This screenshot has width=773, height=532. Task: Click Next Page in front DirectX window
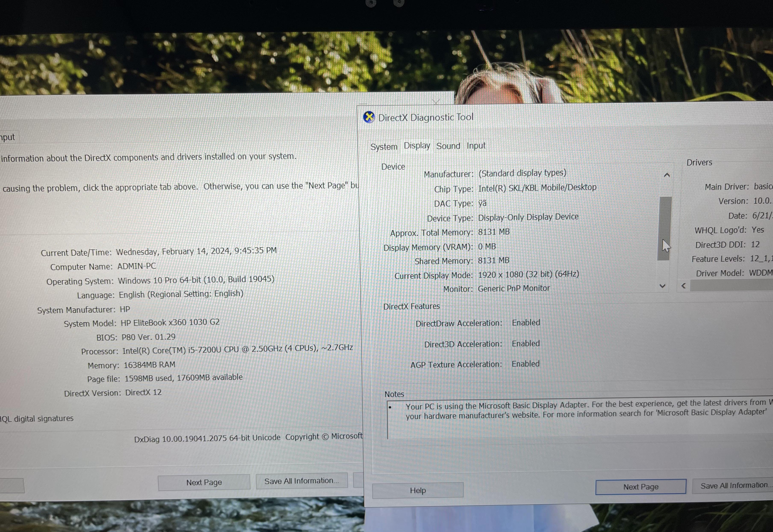tap(641, 487)
